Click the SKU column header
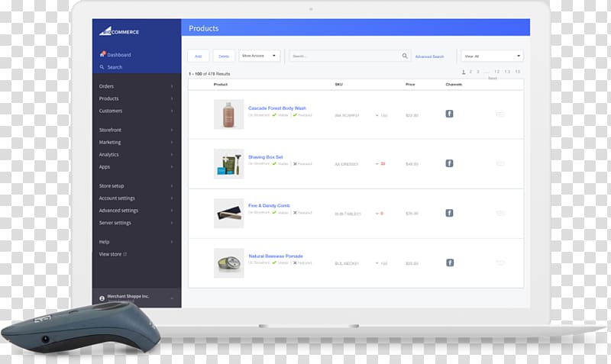This screenshot has height=364, width=611. pos(338,85)
